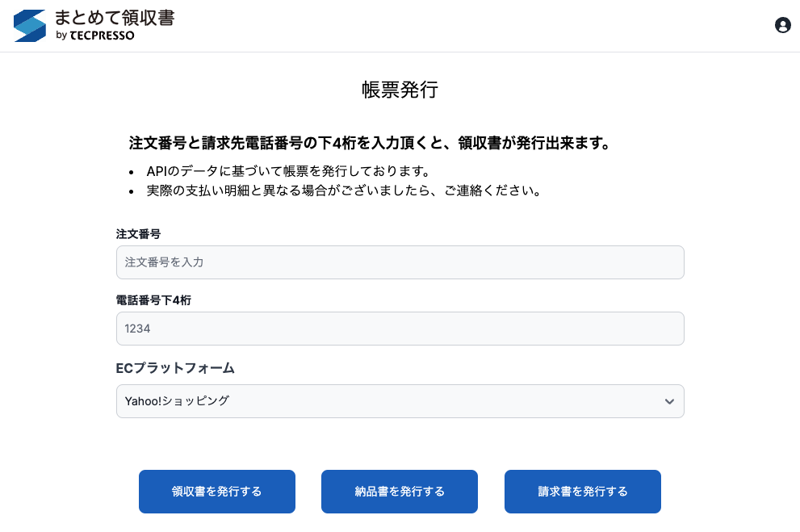Viewport: 800px width, 532px height.
Task: Click the bold 注文番号と請求先電話番号 instruction sentence
Action: point(369,144)
